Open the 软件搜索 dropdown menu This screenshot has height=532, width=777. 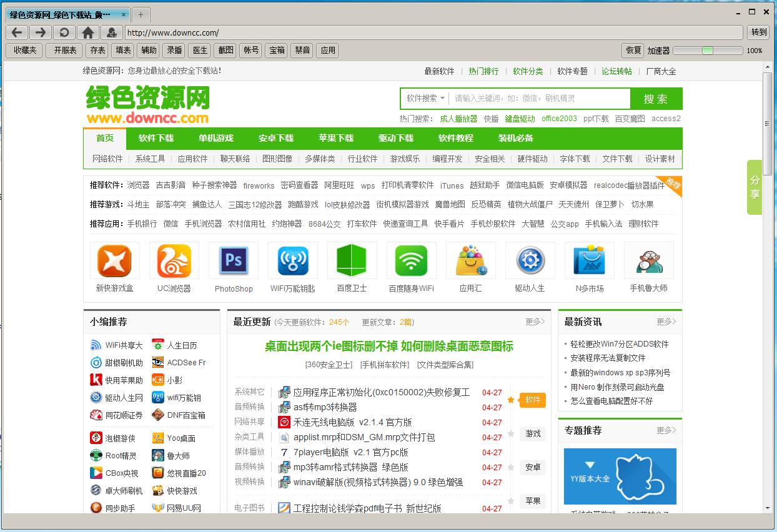424,98
